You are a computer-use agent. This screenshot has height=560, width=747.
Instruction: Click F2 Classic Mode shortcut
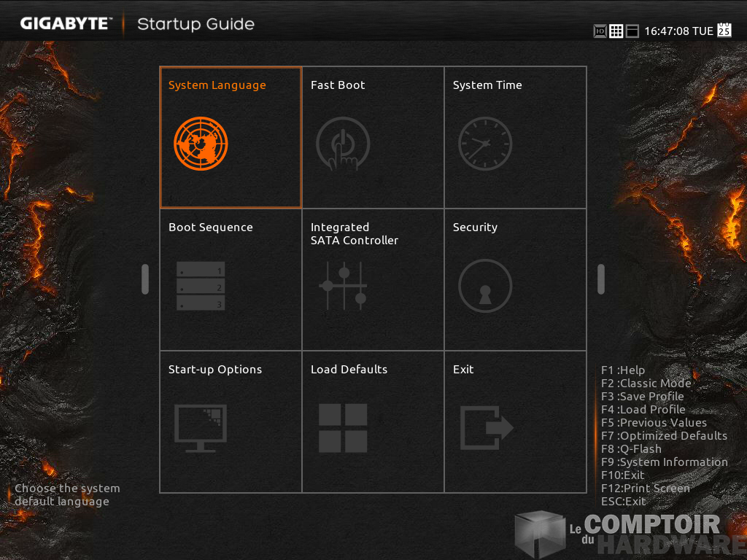pos(646,384)
